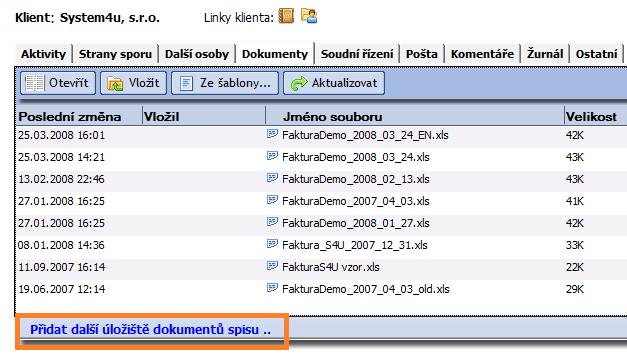Open the client address book link icon
The height and width of the screenshot is (361, 627).
(x=286, y=16)
